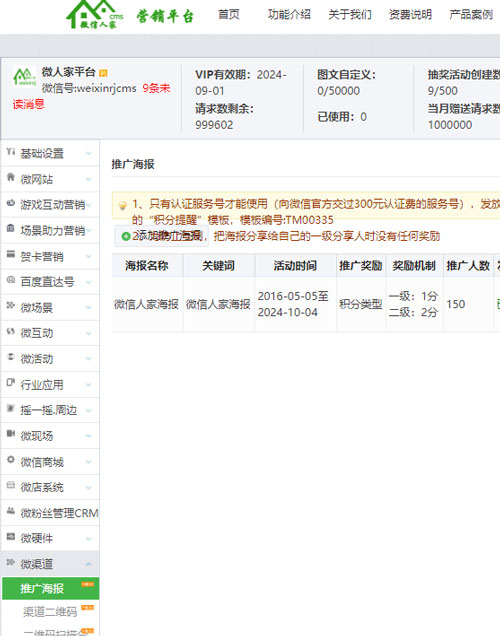Screen dimensions: 500x636
Task: Click the 微现场 camera icon
Action: (x=11, y=434)
